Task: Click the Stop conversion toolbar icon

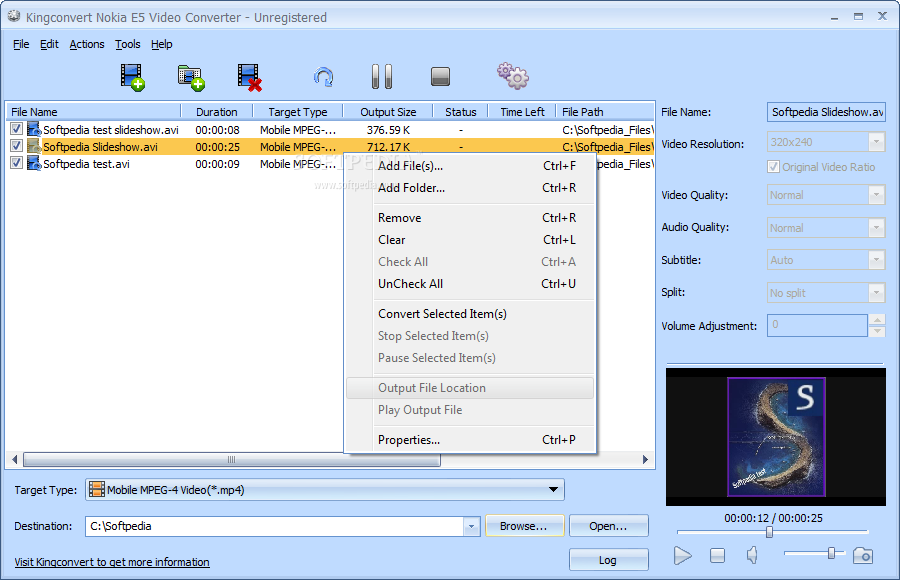Action: [x=440, y=76]
